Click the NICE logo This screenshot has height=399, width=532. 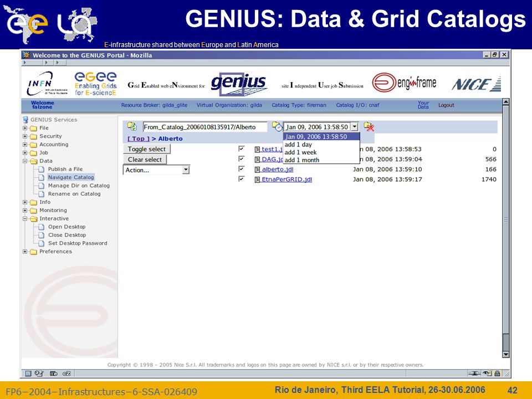(477, 84)
